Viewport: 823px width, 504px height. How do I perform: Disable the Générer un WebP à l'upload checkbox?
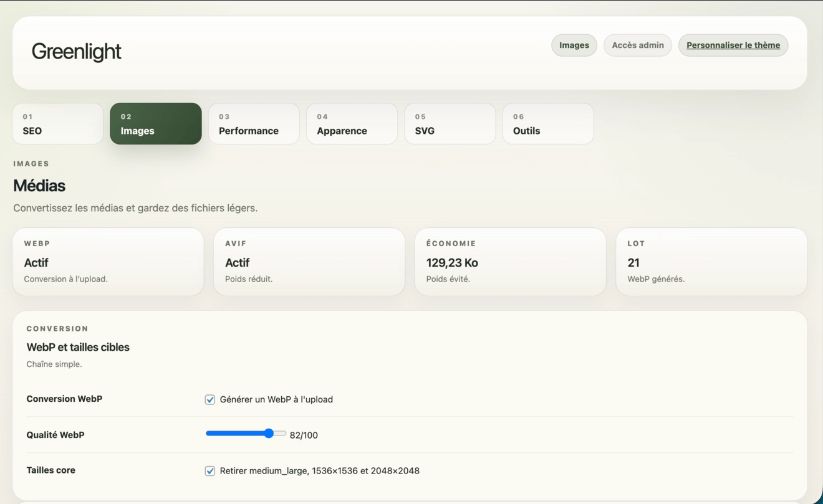[x=210, y=399]
